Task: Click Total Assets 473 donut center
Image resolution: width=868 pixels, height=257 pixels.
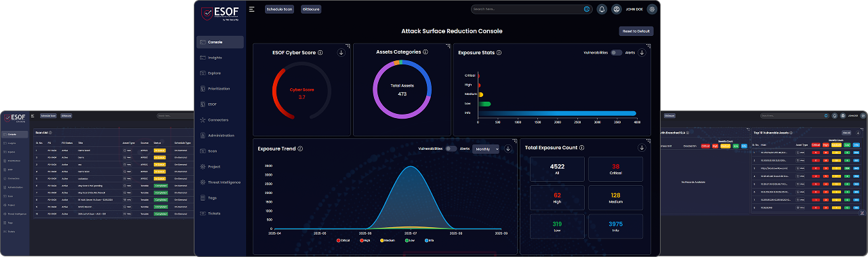Action: coord(402,90)
